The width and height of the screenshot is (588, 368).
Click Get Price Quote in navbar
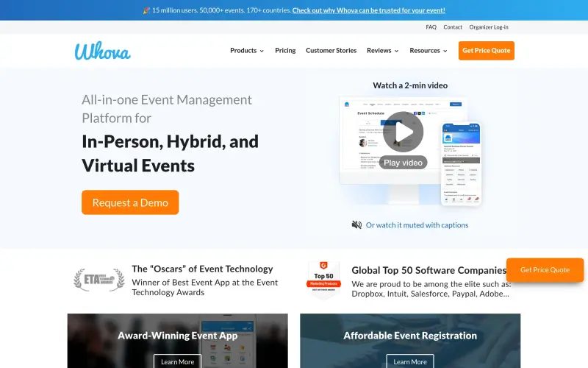486,51
